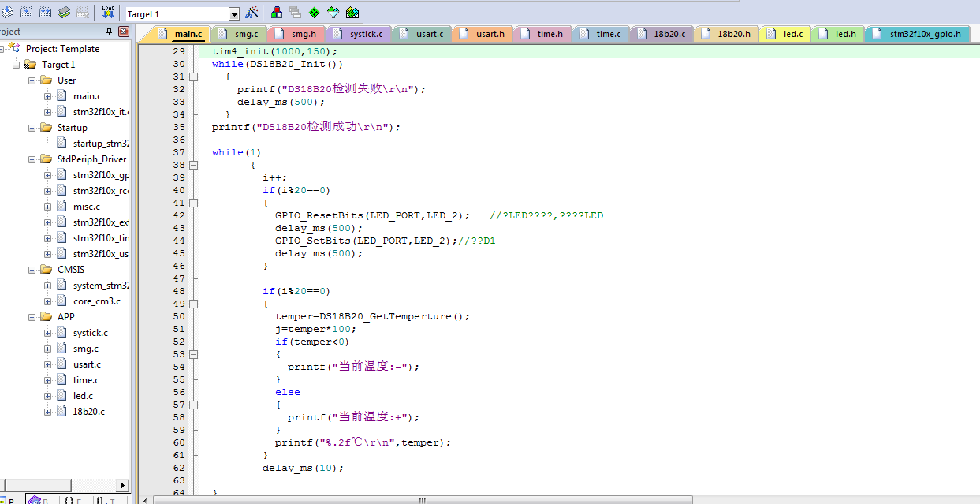Collapse the Target 1 tree node
Viewport: 980px width, 504px height.
point(17,65)
